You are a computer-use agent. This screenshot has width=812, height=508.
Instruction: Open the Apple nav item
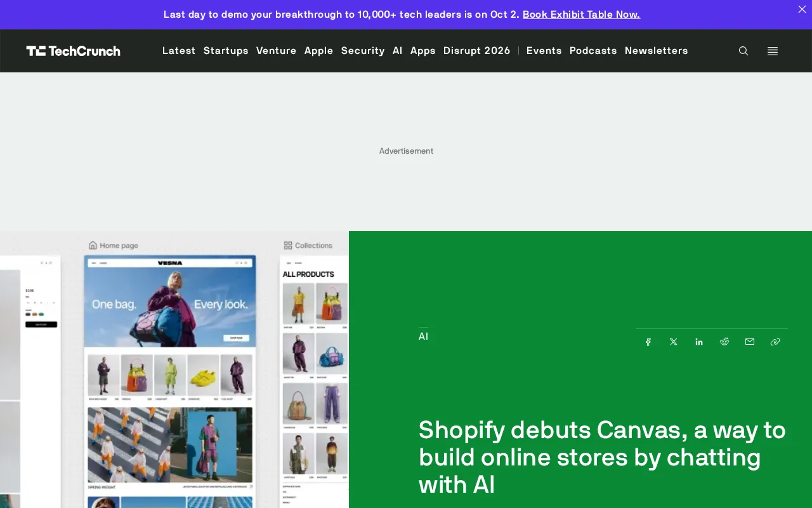318,51
